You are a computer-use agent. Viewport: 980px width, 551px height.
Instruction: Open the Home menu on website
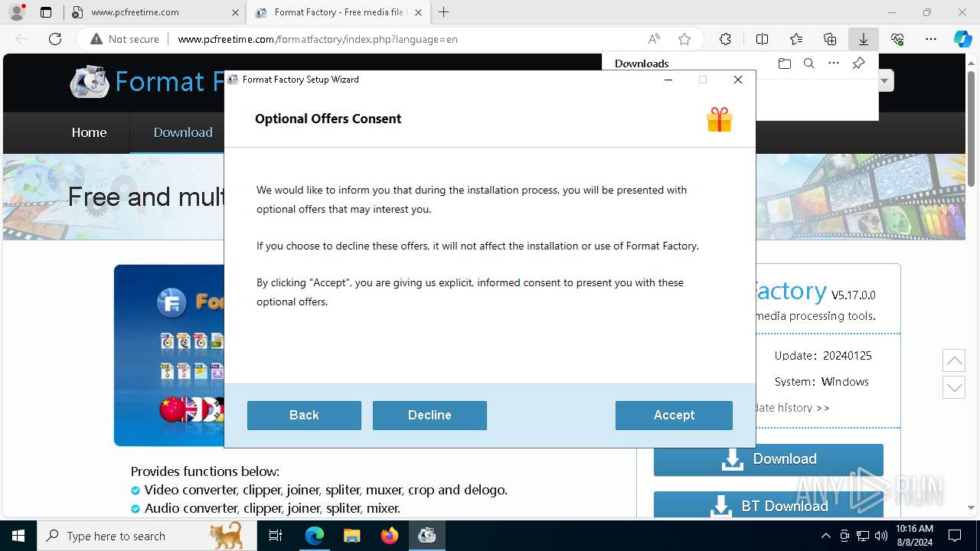pyautogui.click(x=89, y=132)
